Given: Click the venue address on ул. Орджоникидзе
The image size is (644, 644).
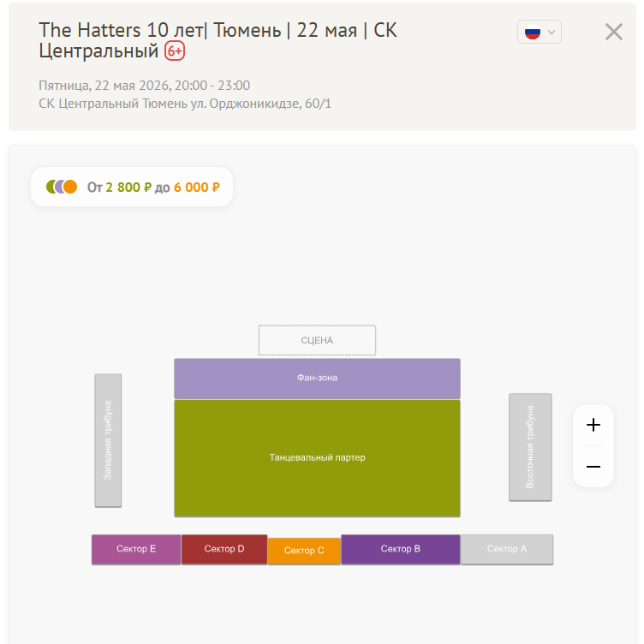Looking at the screenshot, I should (185, 104).
